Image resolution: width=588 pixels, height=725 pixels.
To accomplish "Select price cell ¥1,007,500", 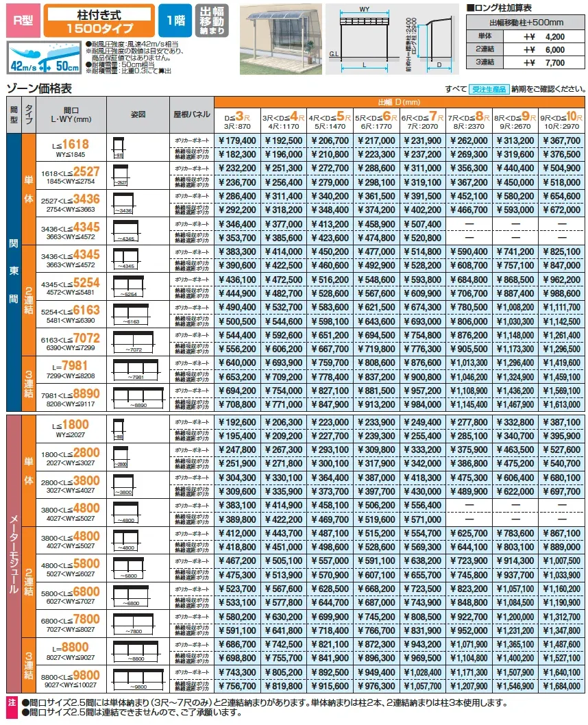I will [562, 561].
